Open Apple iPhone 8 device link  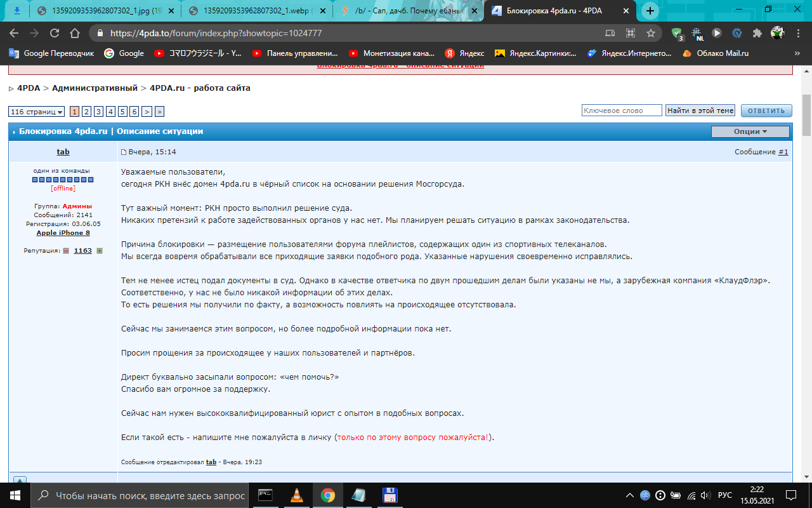63,232
